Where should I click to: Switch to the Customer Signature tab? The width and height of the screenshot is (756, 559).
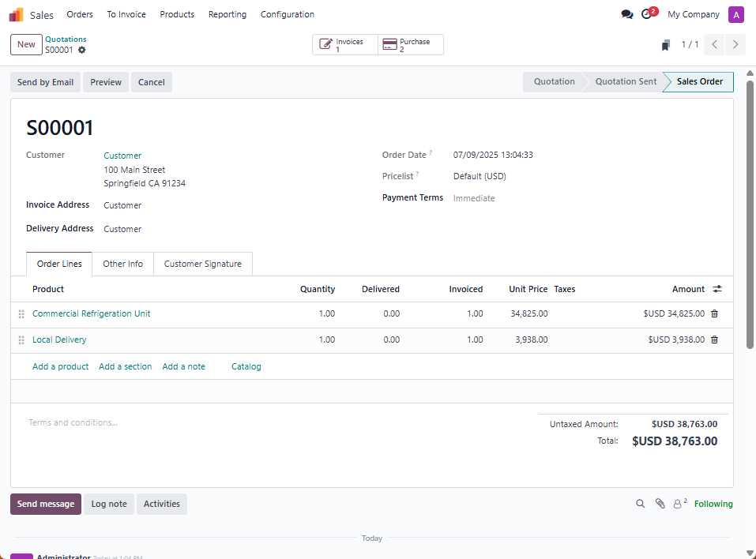202,264
